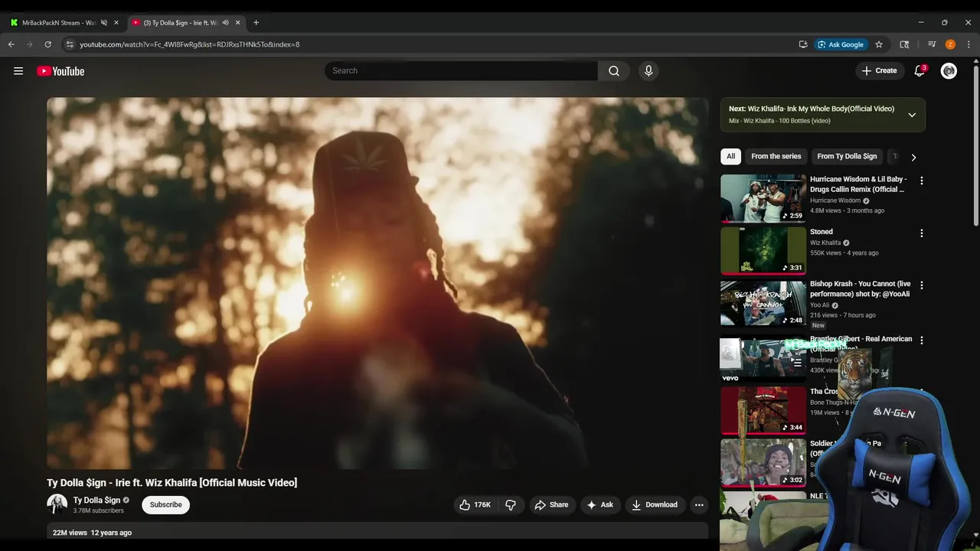Screen dimensions: 980x551
Task: Focus the YouTube search box
Action: click(x=461, y=71)
